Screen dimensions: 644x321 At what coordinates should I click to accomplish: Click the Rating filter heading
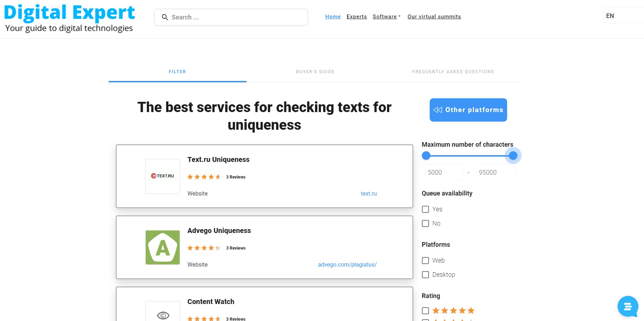431,296
